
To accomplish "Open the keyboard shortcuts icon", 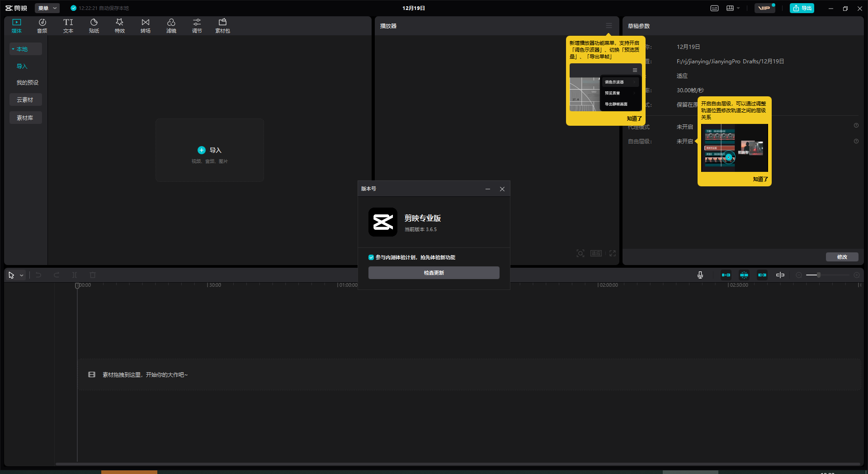I will tap(715, 8).
